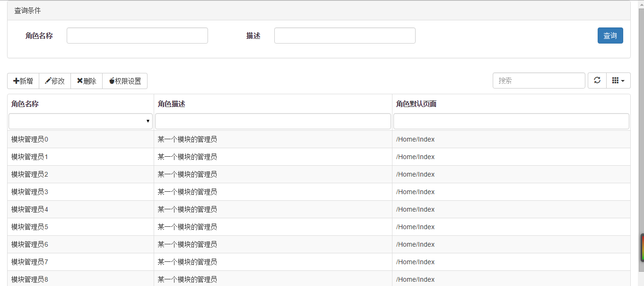
Task: Select row 模块管理员4
Action: click(x=319, y=209)
